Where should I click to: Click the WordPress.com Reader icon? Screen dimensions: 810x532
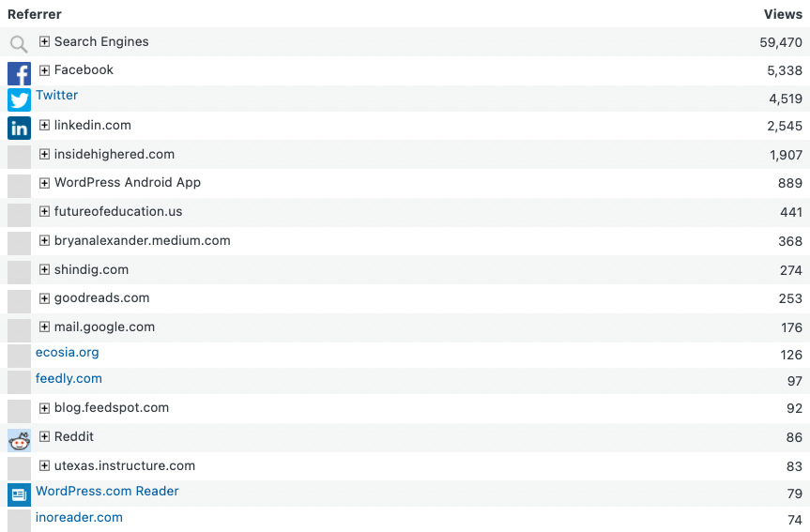[19, 494]
